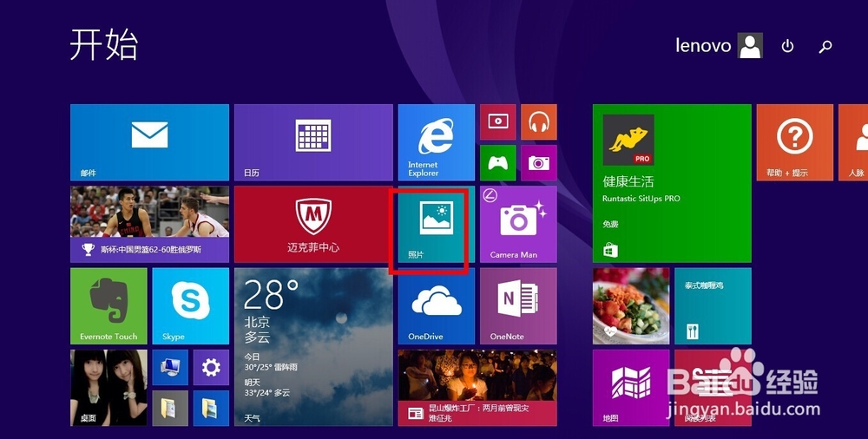
Task: Open the OneDrive tile
Action: tap(437, 306)
